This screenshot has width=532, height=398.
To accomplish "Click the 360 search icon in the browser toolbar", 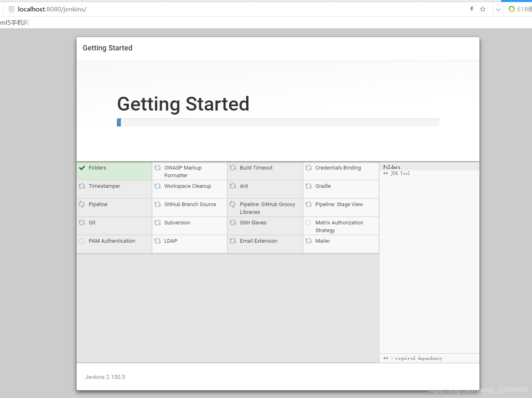I will [x=512, y=9].
